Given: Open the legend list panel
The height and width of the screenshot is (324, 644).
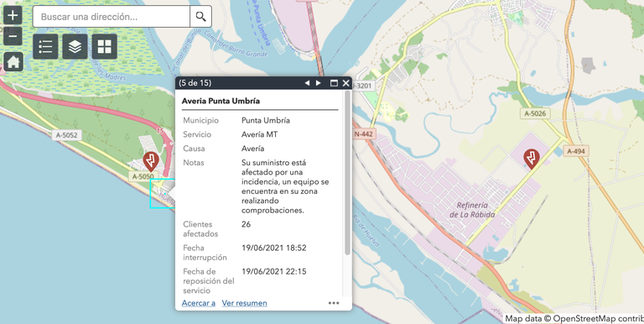Looking at the screenshot, I should [45, 46].
